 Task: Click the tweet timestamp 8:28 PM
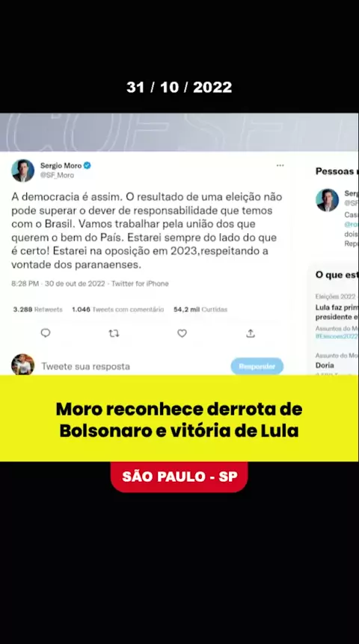click(x=25, y=283)
